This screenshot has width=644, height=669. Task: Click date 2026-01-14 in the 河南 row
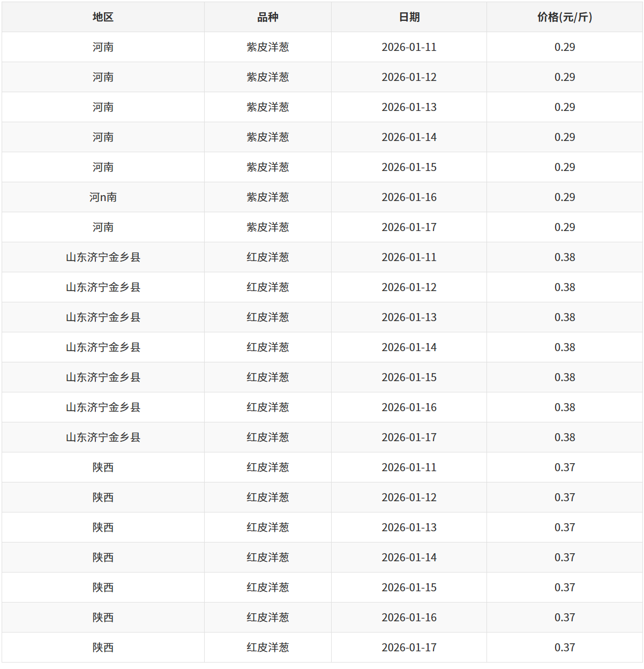(x=409, y=137)
